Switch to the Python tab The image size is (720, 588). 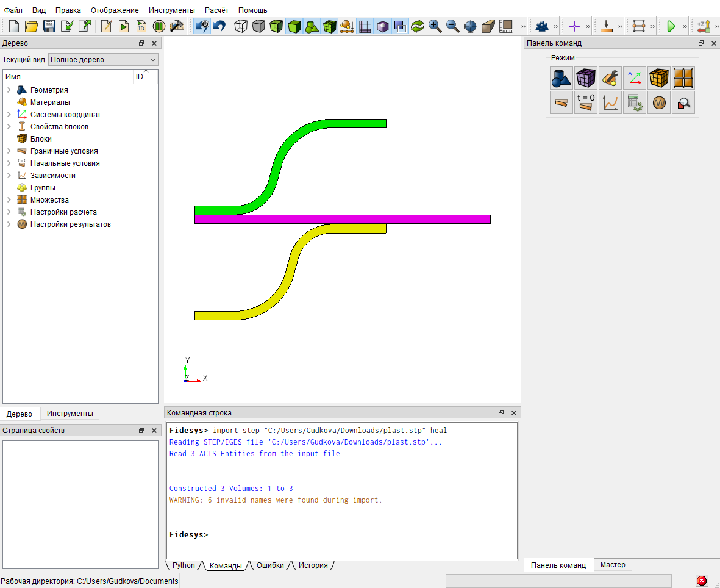[184, 565]
